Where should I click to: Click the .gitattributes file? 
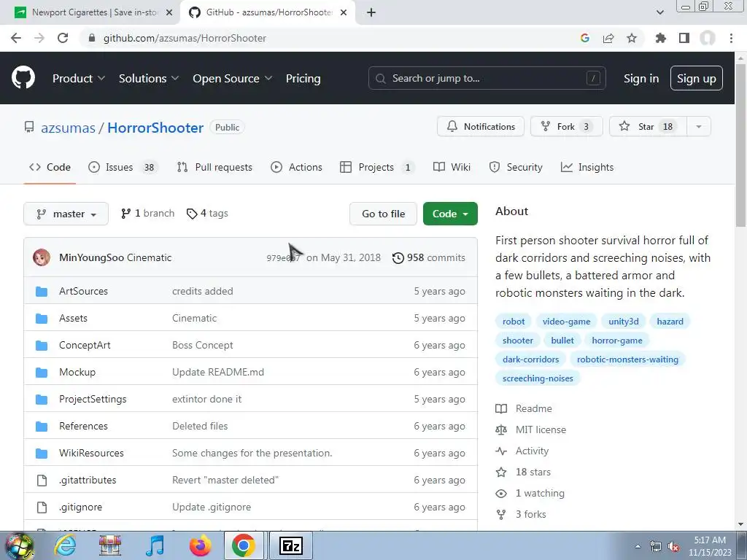click(x=88, y=480)
